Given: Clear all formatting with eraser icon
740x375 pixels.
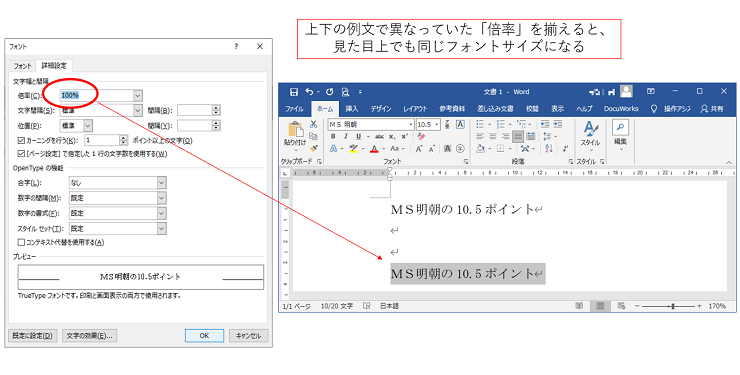Looking at the screenshot, I should [x=421, y=136].
